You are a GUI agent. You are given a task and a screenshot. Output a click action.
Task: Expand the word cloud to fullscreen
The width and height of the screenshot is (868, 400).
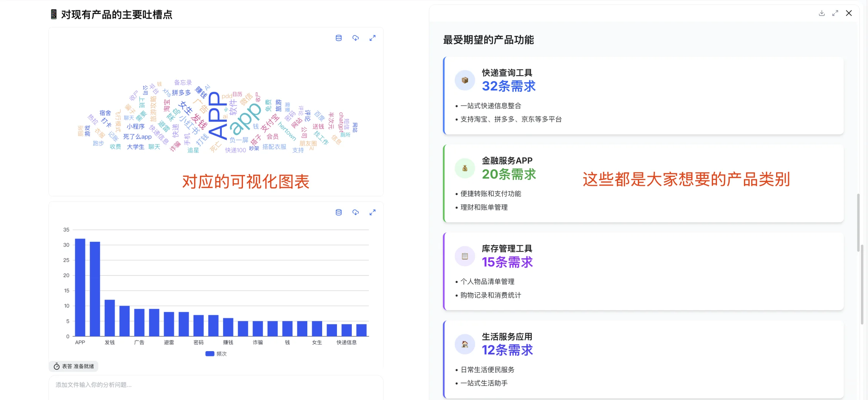tap(373, 38)
